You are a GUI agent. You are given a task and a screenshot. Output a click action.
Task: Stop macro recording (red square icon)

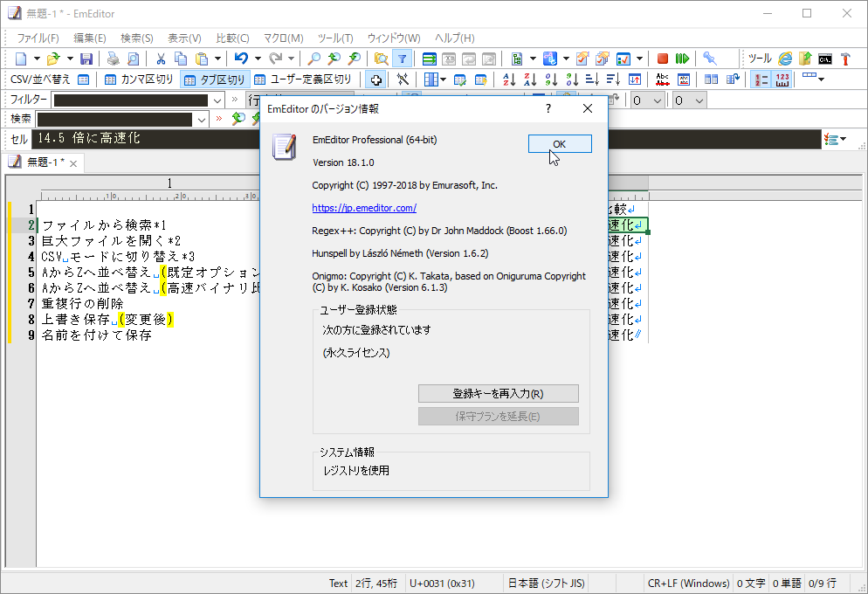[x=662, y=59]
